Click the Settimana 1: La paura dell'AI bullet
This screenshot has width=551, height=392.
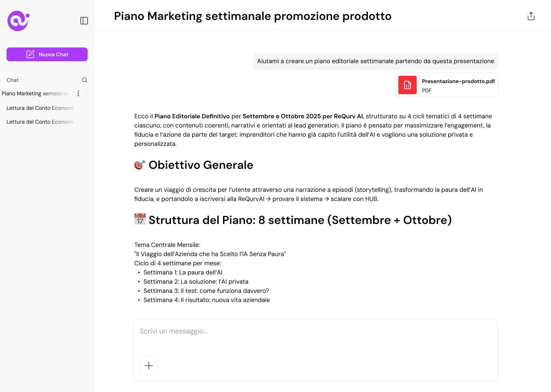(183, 273)
